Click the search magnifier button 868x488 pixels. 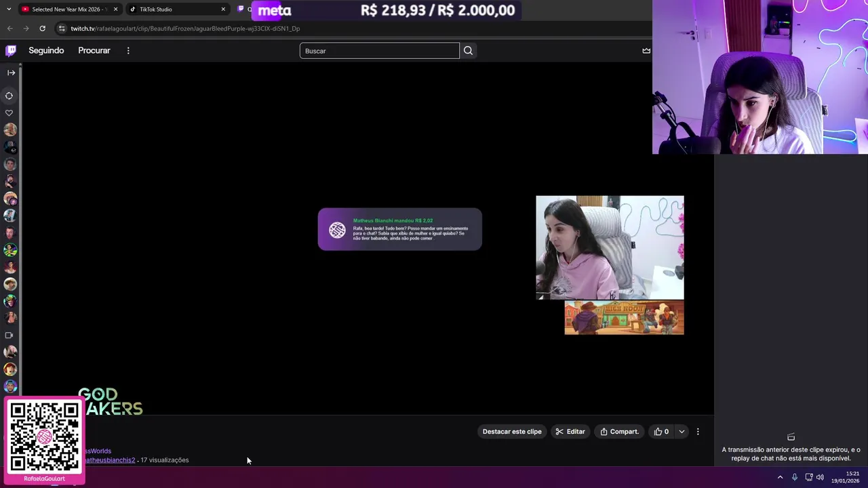point(468,51)
